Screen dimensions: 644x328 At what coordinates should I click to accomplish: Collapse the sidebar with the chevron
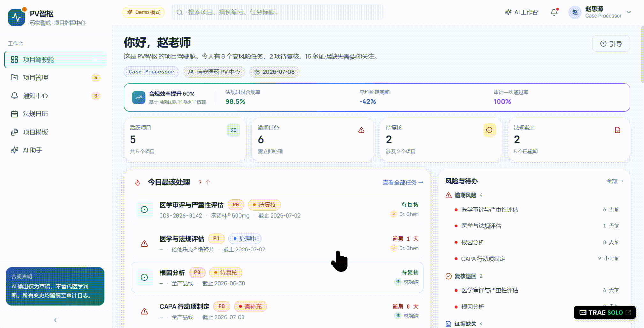pyautogui.click(x=56, y=320)
